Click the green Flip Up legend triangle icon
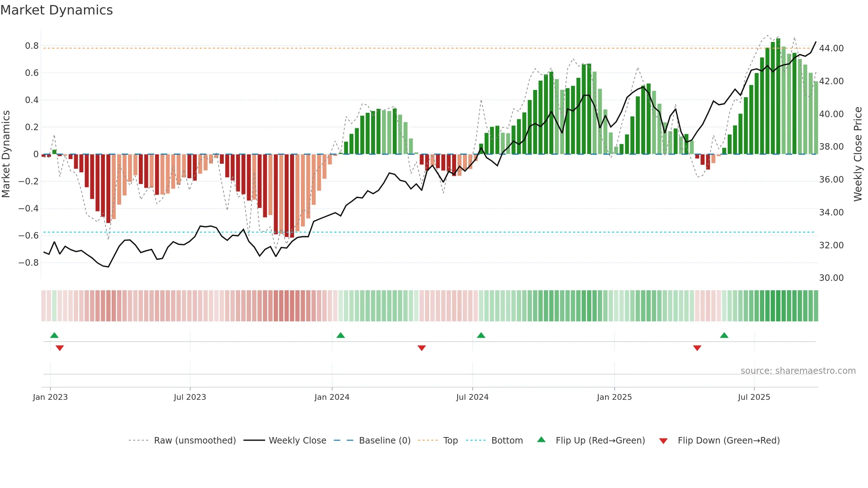The width and height of the screenshot is (868, 488). [x=541, y=440]
